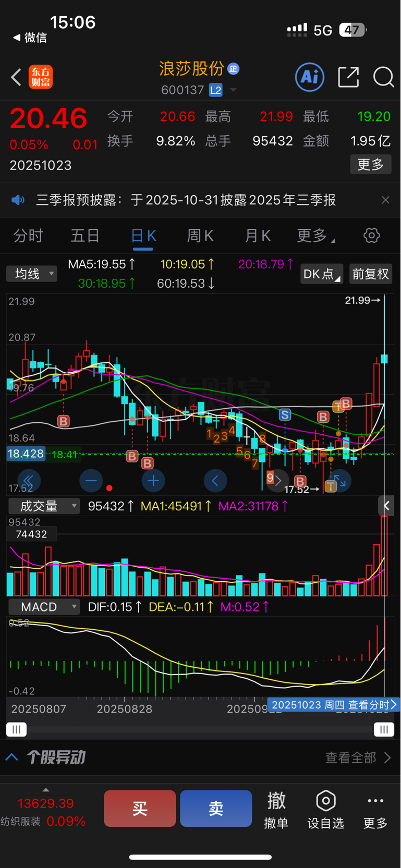Screen dimensions: 401x868
Task: Toggle the 前复权 adjustment button
Action: coord(371,274)
